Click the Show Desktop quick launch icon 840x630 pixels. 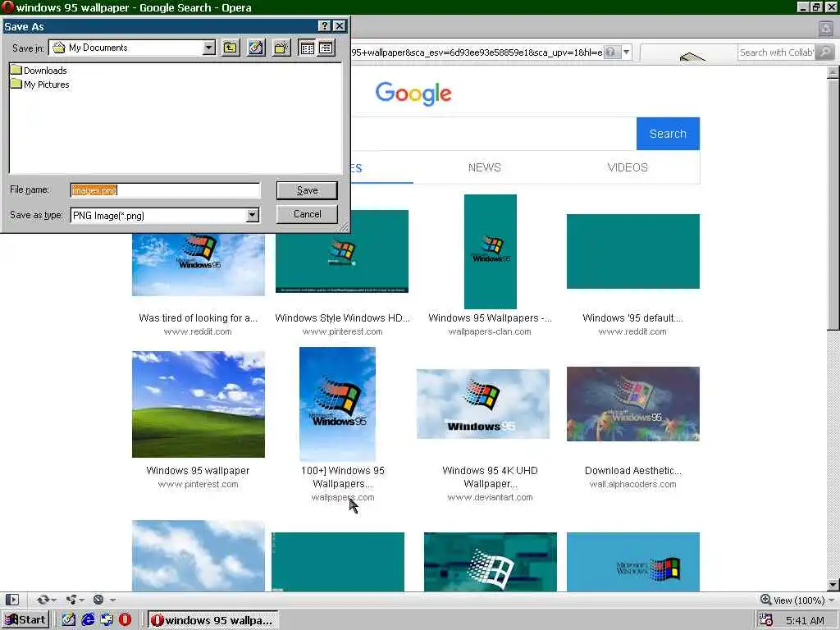(68, 620)
